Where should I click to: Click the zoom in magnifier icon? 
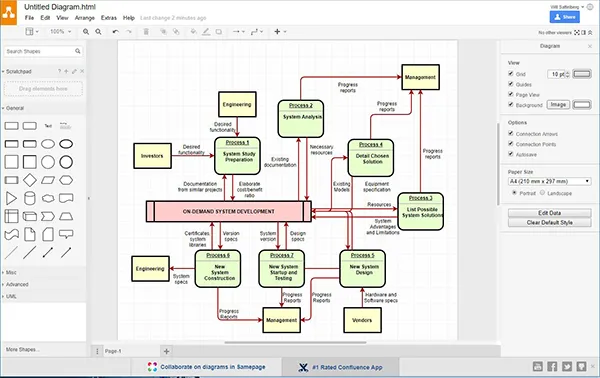coord(86,32)
